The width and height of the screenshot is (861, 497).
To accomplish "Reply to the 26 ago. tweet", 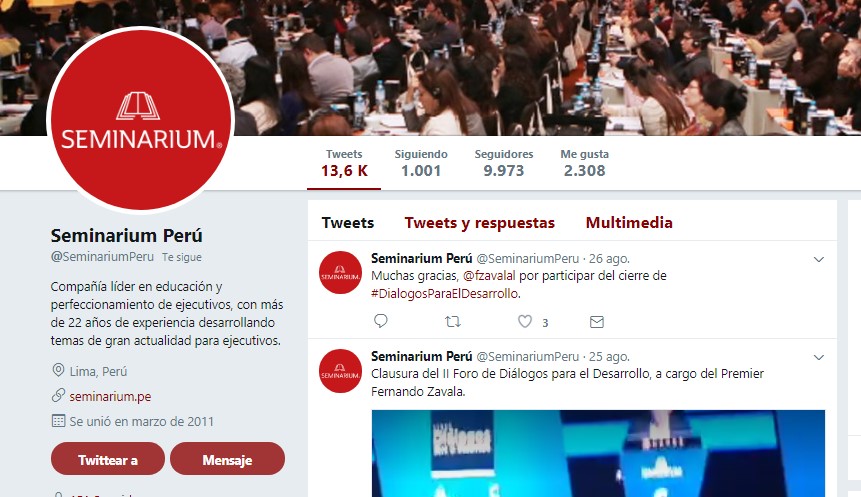I will point(381,321).
